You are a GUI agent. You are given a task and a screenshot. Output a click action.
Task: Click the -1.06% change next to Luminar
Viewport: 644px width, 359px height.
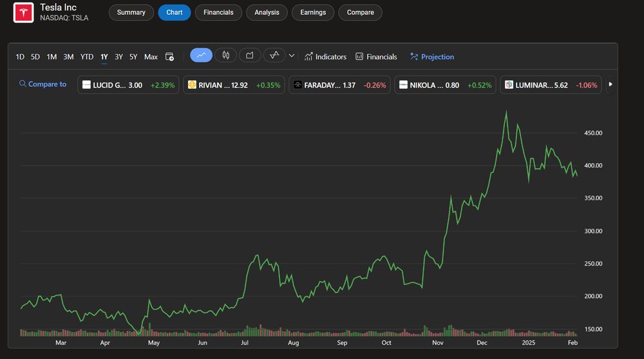pos(587,85)
